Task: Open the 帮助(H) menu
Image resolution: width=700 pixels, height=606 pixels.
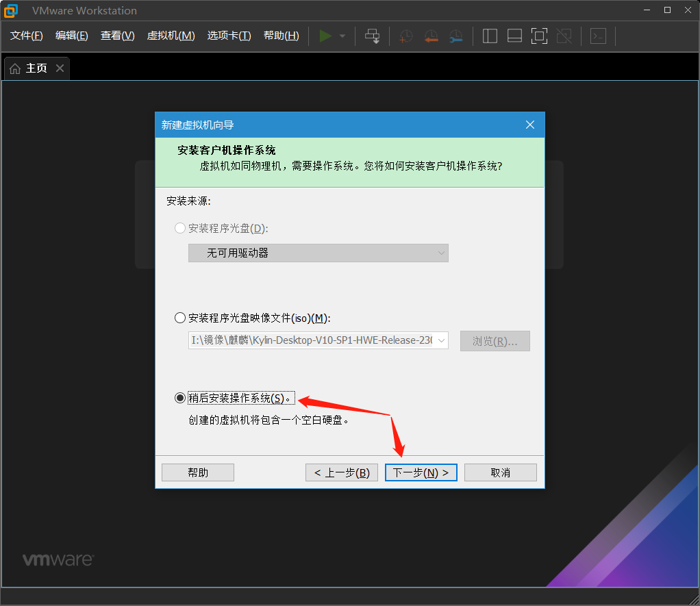Action: point(282,36)
